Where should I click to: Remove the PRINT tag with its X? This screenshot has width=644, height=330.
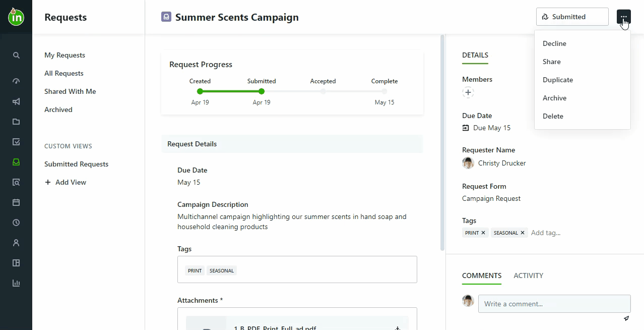point(483,233)
